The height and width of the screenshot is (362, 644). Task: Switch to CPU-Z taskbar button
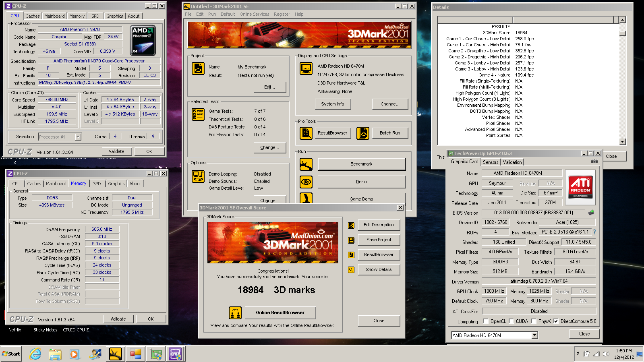click(176, 354)
